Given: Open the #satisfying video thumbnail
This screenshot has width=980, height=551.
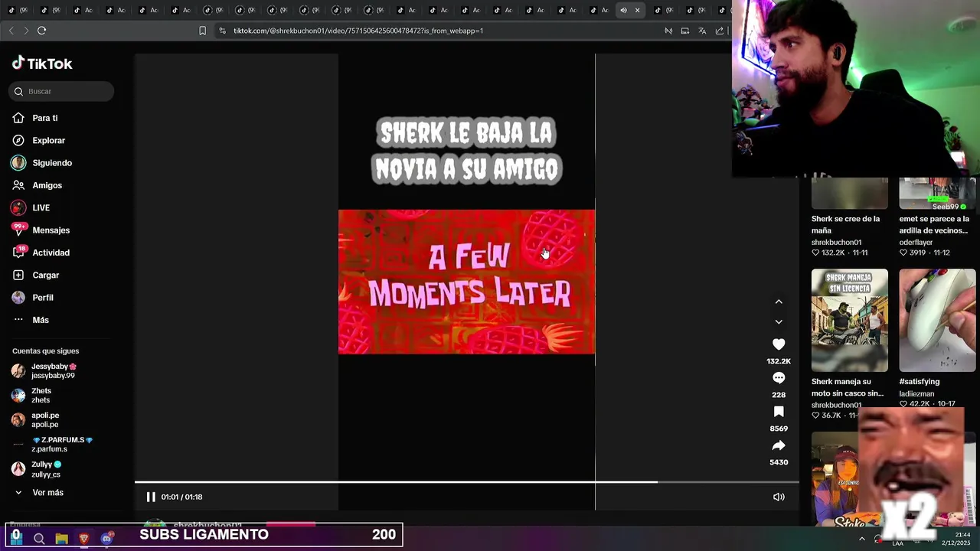Looking at the screenshot, I should point(937,320).
